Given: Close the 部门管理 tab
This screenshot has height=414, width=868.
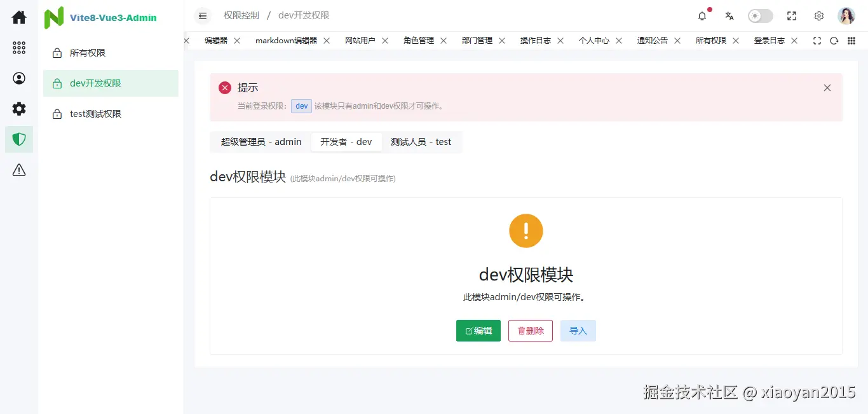Looking at the screenshot, I should [502, 41].
